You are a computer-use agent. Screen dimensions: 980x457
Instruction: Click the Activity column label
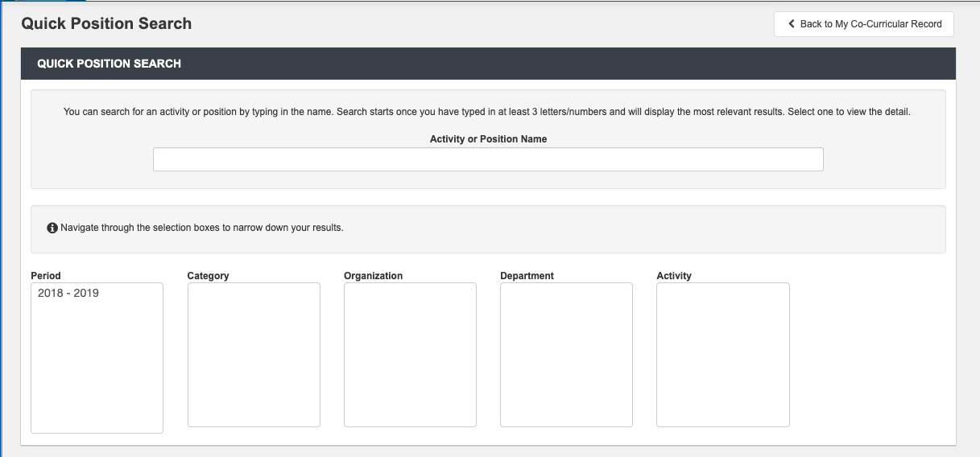pyautogui.click(x=674, y=275)
